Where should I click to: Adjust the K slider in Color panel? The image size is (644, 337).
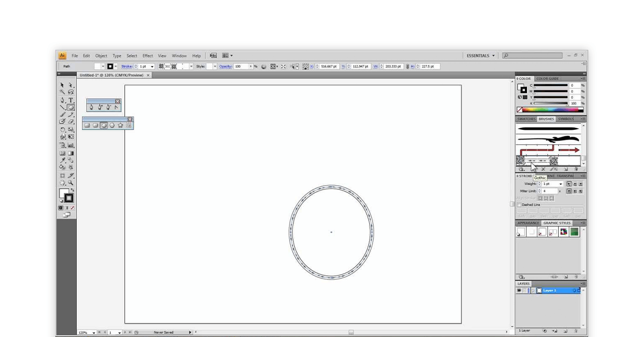550,104
